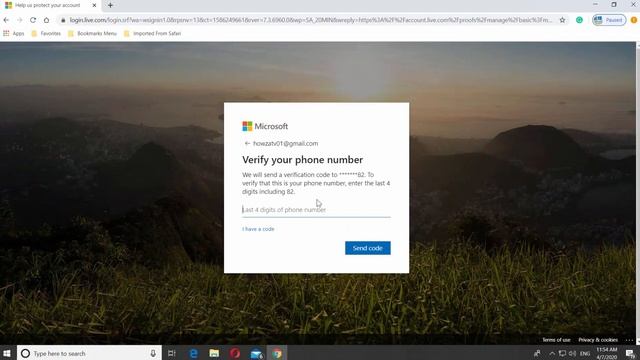Click the orange extension icon at right edge
Image resolution: width=640 pixels, height=360 pixels.
coord(634,20)
